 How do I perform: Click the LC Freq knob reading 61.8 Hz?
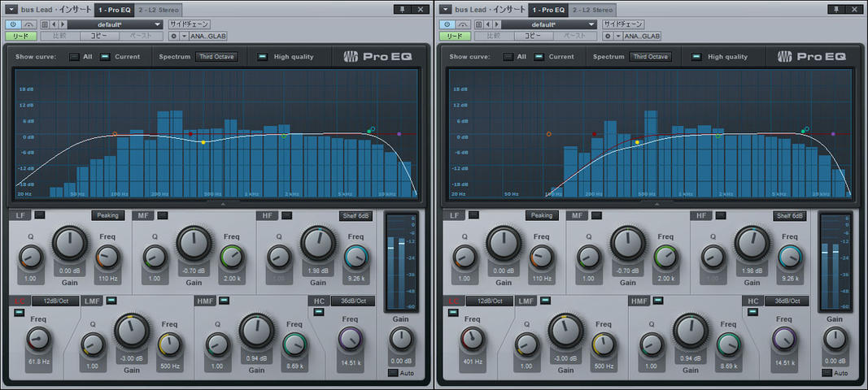[x=38, y=337]
